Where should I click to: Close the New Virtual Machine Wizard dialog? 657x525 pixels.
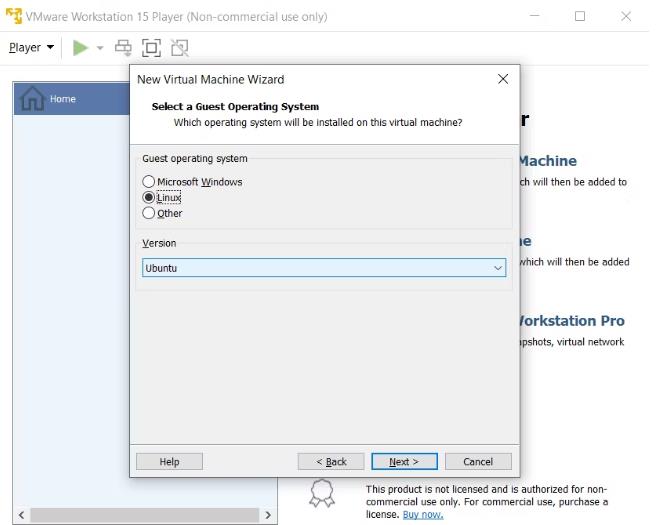point(503,79)
